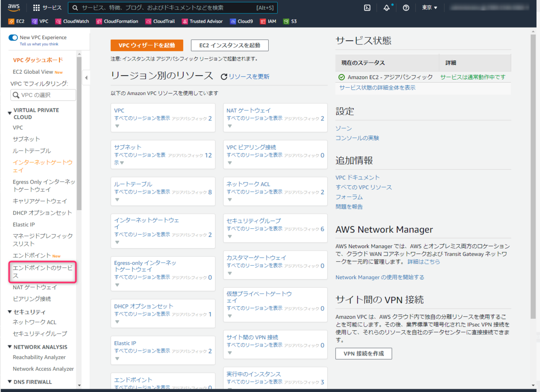Collapse the セキュリティ sidebar section
This screenshot has width=540, height=392.
[10, 312]
